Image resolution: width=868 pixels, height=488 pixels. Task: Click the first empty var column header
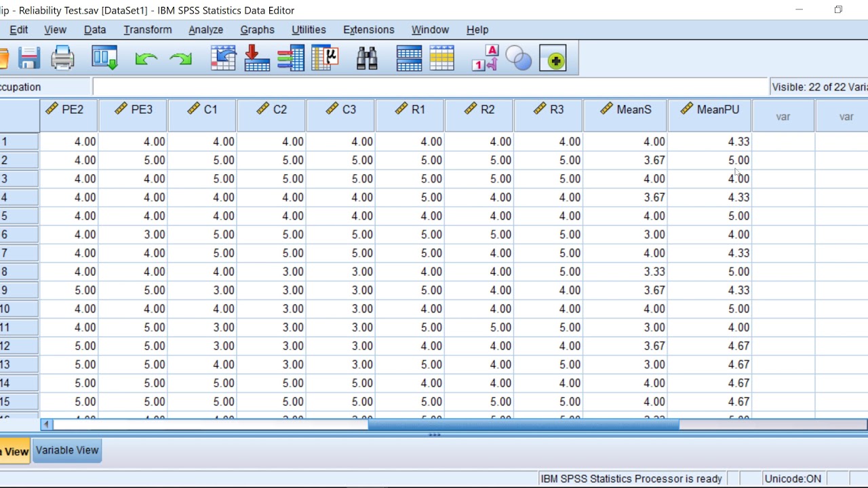(783, 116)
